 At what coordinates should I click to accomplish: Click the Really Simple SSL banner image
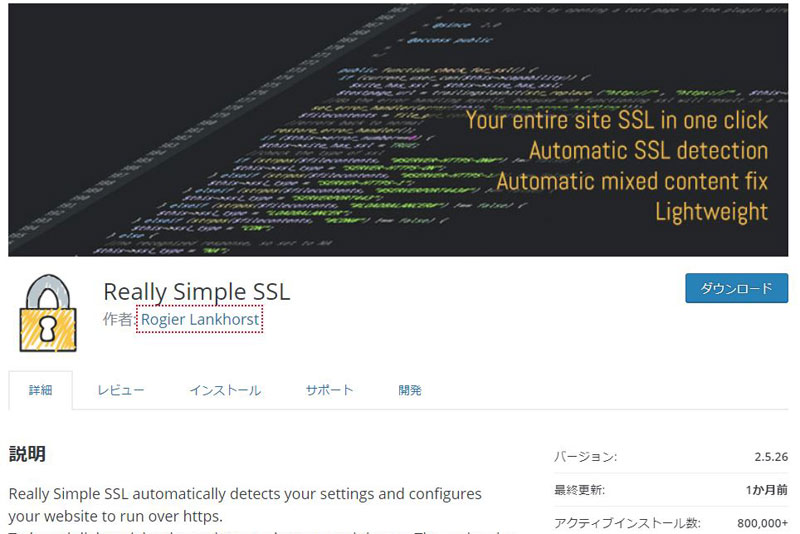[x=398, y=130]
